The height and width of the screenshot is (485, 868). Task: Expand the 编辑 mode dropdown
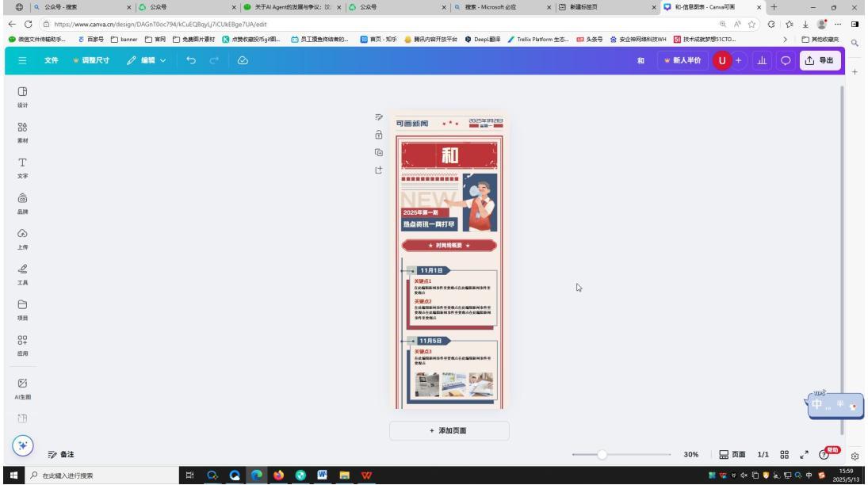click(x=146, y=60)
